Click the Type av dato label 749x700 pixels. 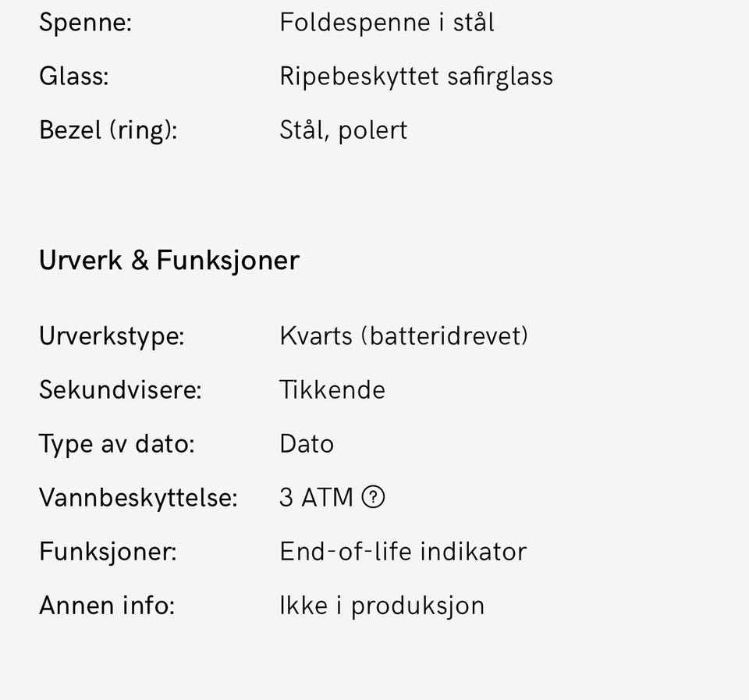pos(116,444)
